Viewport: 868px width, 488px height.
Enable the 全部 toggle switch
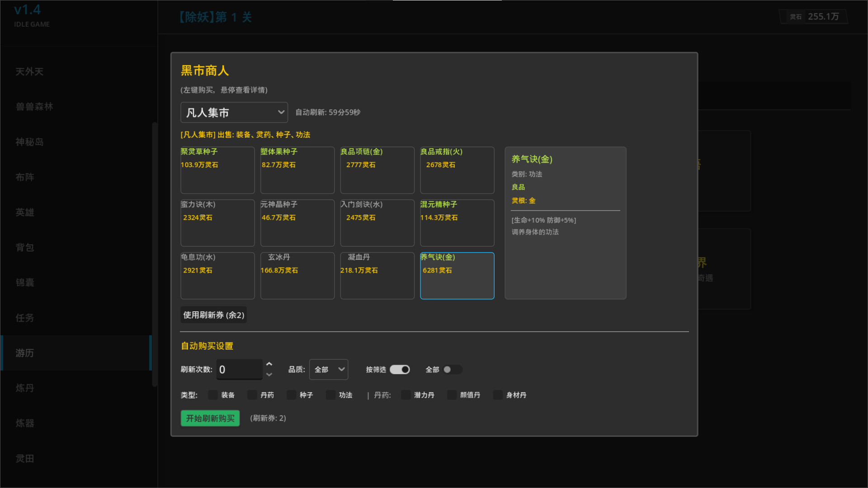pos(452,370)
